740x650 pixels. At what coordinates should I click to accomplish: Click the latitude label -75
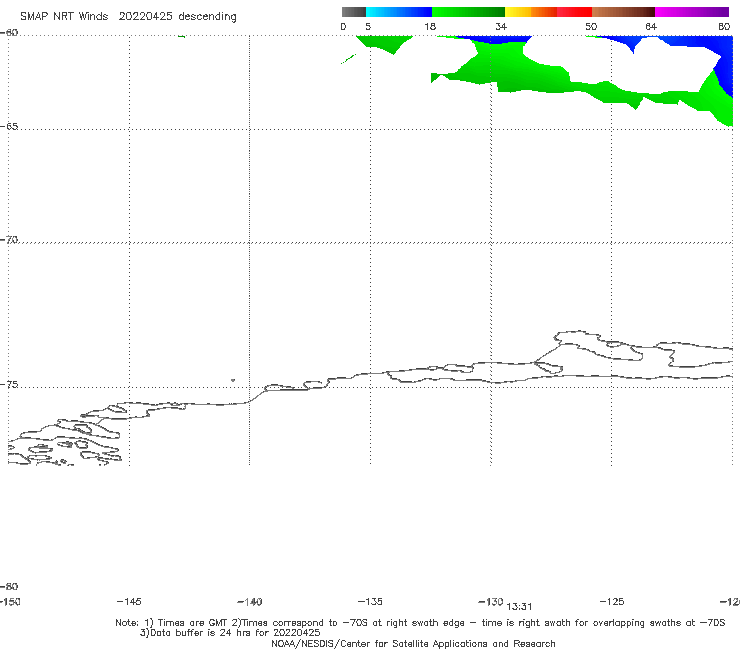[9, 385]
